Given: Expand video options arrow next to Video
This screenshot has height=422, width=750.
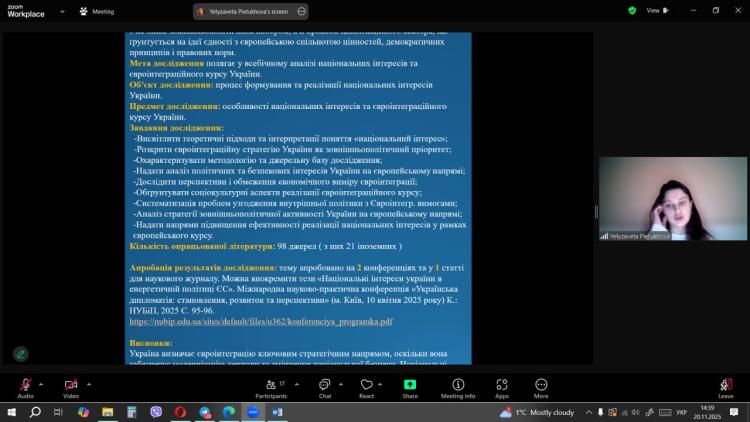Looking at the screenshot, I should point(89,384).
